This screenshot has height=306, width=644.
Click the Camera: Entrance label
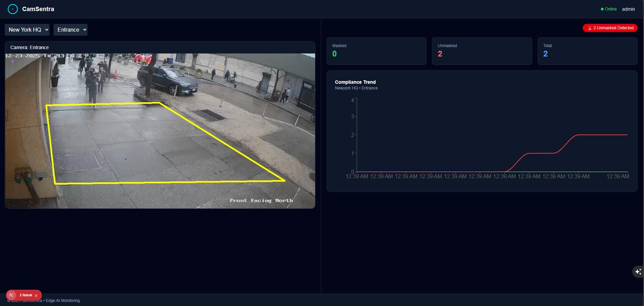click(x=30, y=47)
